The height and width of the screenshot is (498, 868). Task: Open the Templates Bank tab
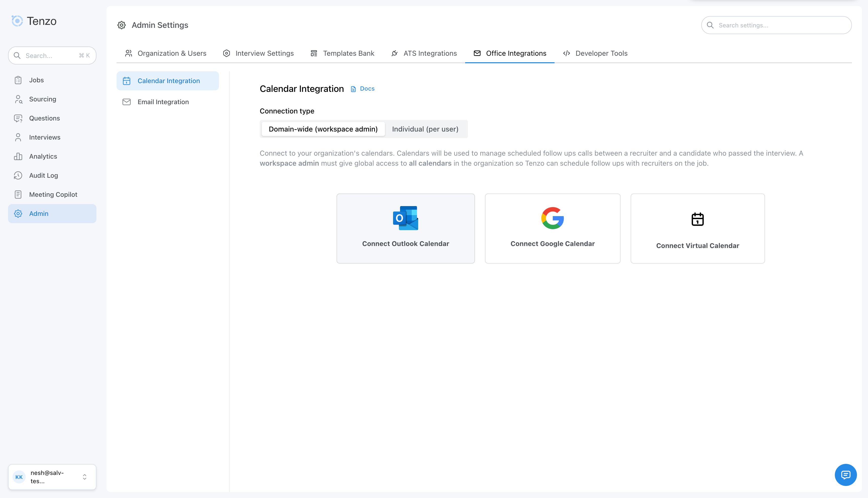click(342, 53)
